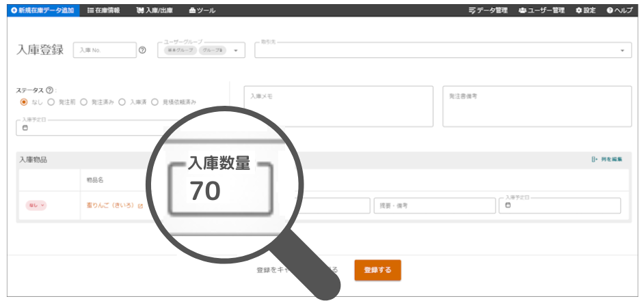Select the 見積依頼済み status radio button
The image size is (644, 301).
[155, 102]
